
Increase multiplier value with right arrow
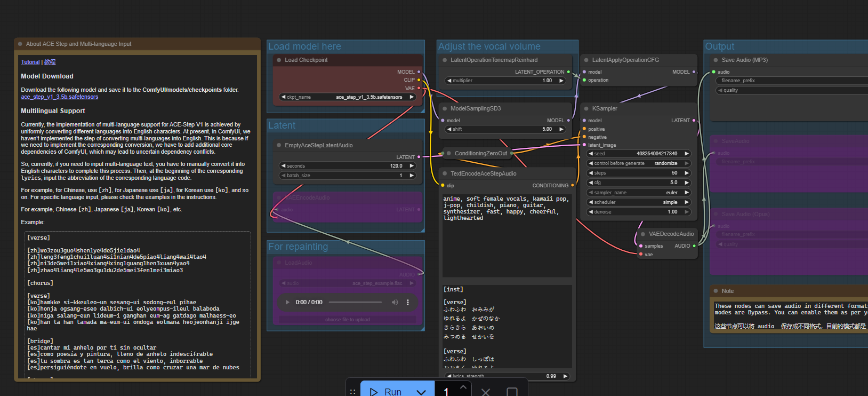pos(561,81)
